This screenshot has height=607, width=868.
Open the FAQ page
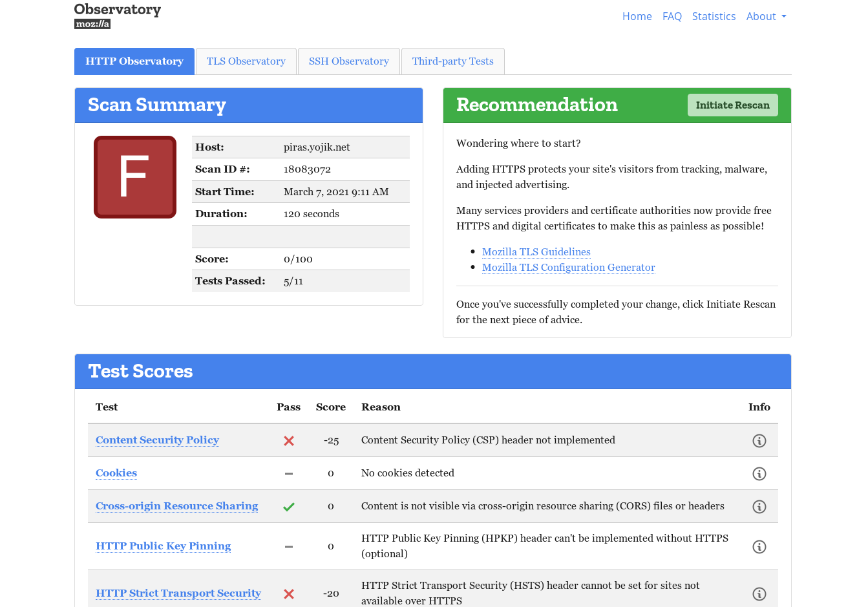[672, 17]
